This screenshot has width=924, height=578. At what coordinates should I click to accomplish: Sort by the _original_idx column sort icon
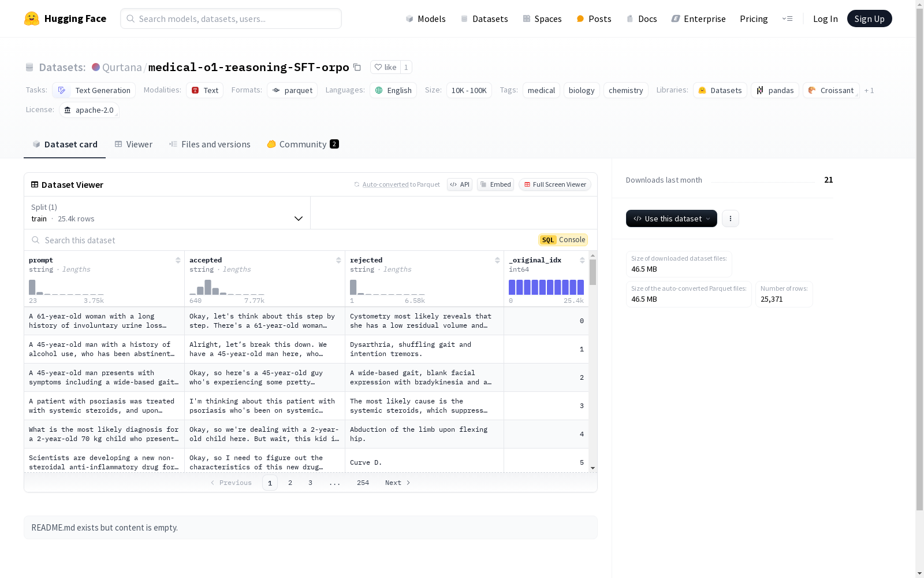(x=582, y=260)
